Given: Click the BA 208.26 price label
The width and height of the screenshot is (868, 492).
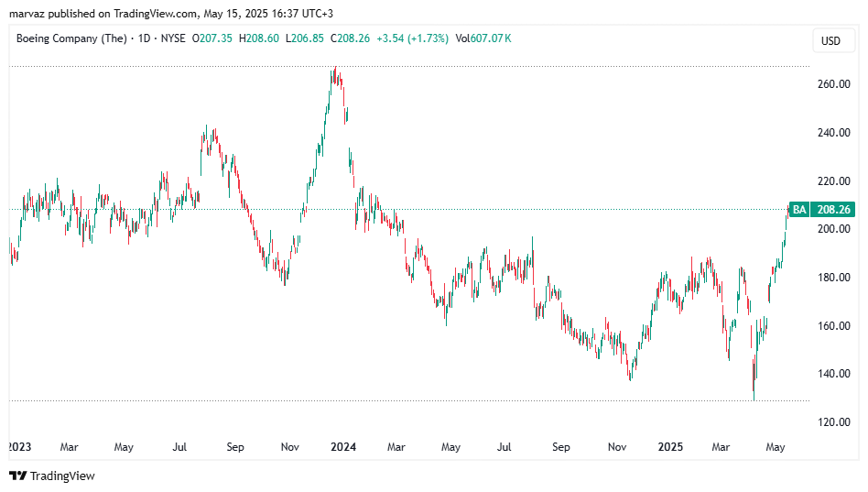Looking at the screenshot, I should click(x=822, y=210).
